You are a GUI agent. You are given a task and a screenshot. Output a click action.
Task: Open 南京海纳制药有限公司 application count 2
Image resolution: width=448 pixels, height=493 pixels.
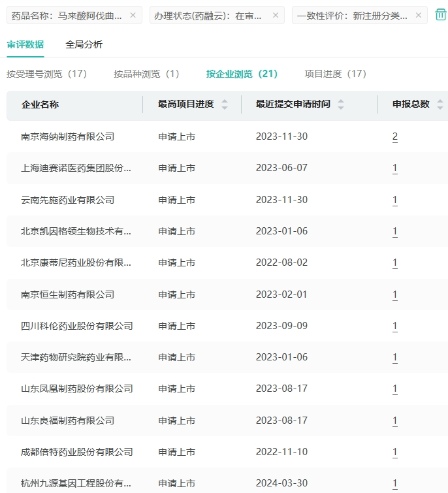[x=395, y=136]
